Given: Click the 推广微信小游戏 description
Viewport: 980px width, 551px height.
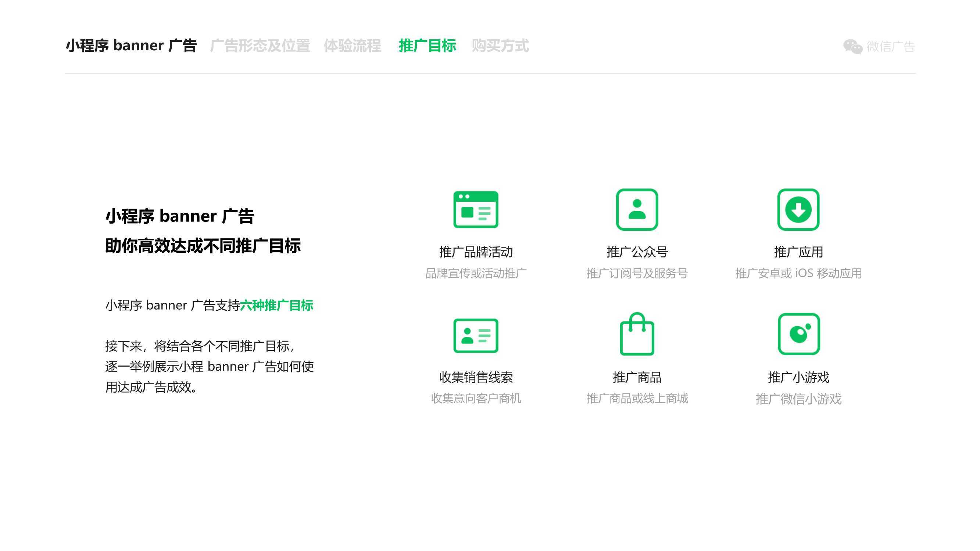Looking at the screenshot, I should (x=798, y=399).
